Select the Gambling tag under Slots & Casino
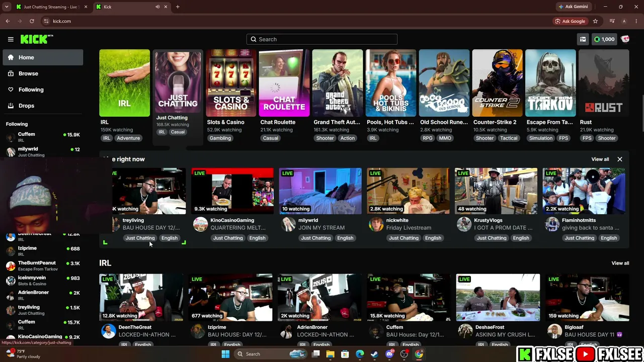This screenshot has height=362, width=644. tap(220, 138)
